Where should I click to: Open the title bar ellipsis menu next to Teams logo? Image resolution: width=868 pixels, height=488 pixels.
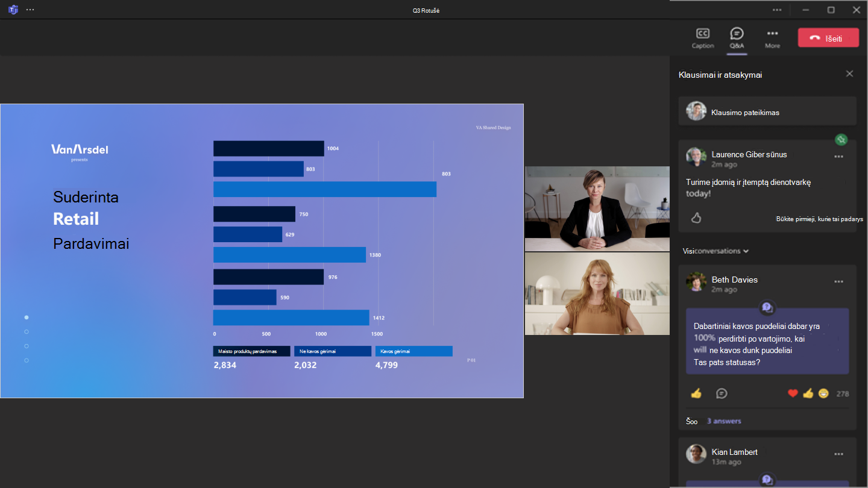point(30,10)
